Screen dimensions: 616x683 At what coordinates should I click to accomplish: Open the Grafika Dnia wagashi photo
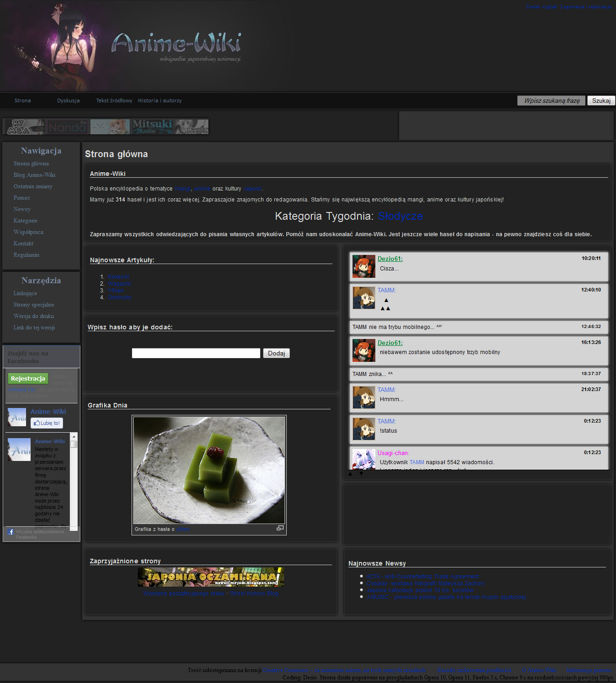[209, 470]
